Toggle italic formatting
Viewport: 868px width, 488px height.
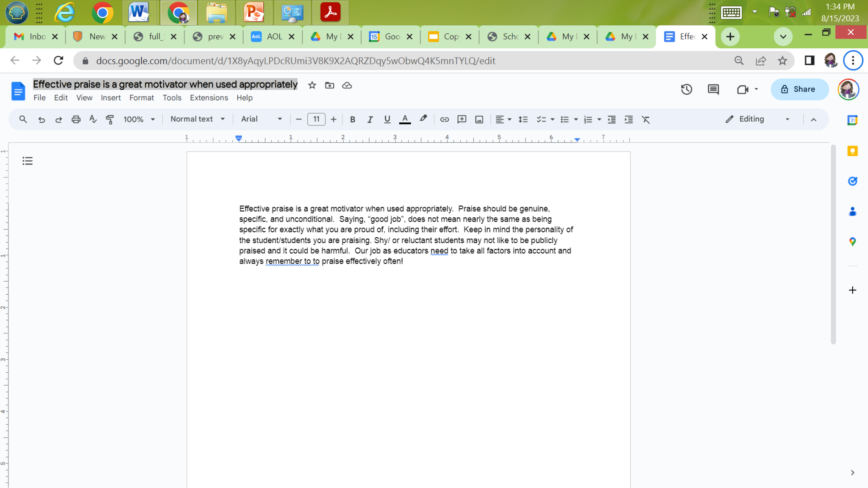point(370,119)
